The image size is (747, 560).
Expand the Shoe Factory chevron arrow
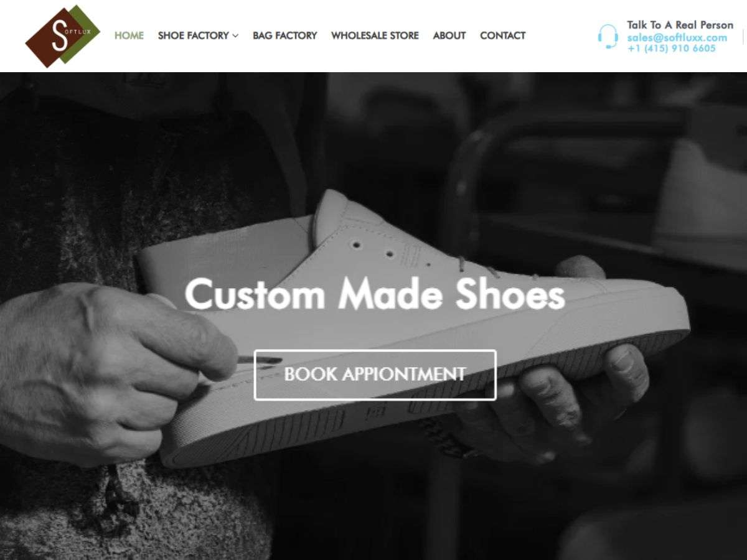235,36
